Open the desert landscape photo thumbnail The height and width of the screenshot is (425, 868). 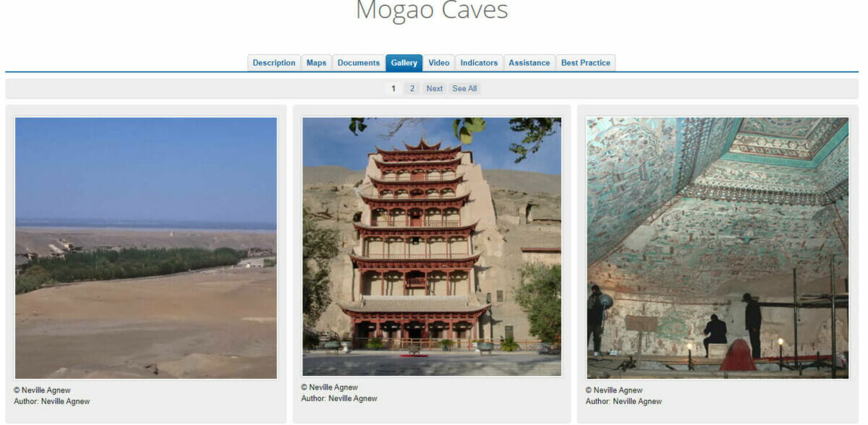[x=146, y=248]
